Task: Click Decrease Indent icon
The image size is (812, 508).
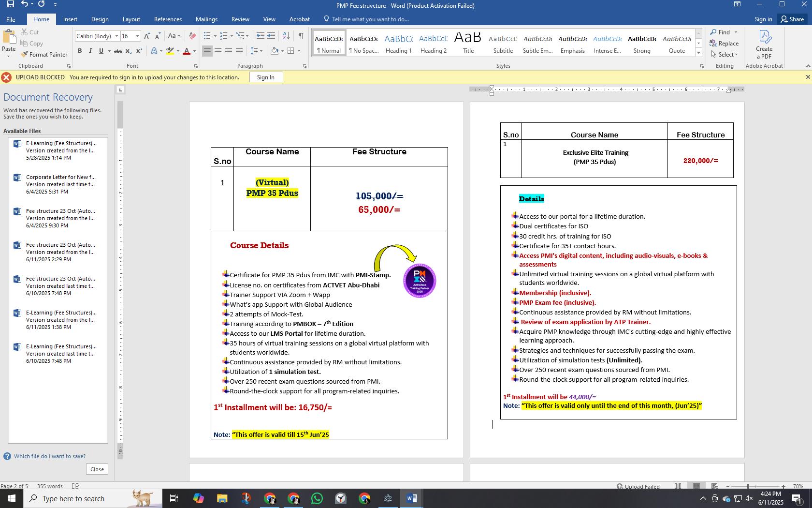Action: (260, 36)
